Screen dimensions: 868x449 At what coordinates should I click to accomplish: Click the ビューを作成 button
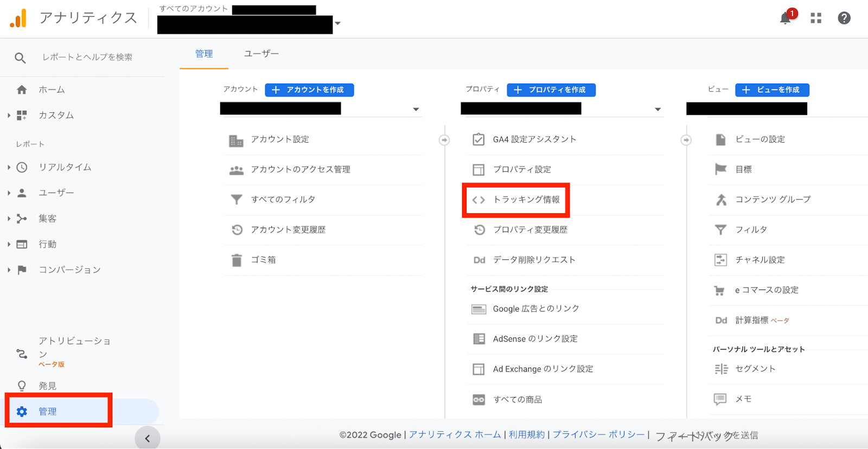pos(772,90)
